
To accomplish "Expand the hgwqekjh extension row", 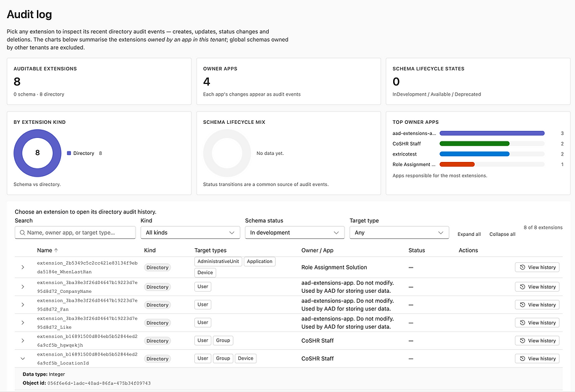I will [x=23, y=341].
